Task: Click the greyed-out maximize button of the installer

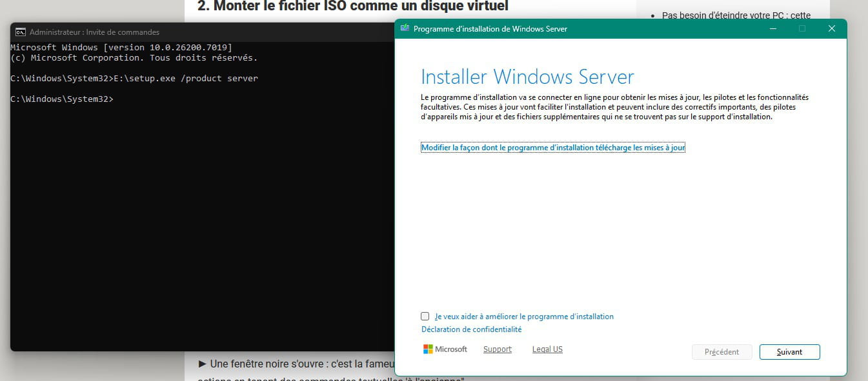Action: [802, 28]
